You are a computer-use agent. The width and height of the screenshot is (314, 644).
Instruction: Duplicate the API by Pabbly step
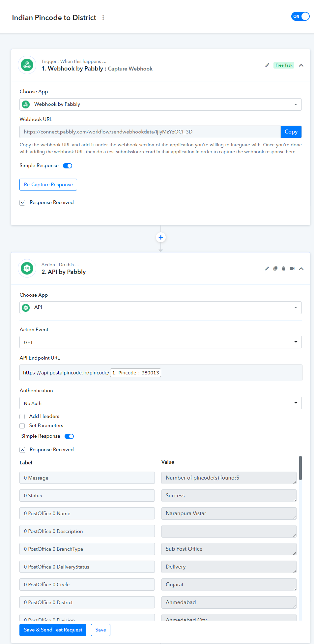pyautogui.click(x=275, y=269)
